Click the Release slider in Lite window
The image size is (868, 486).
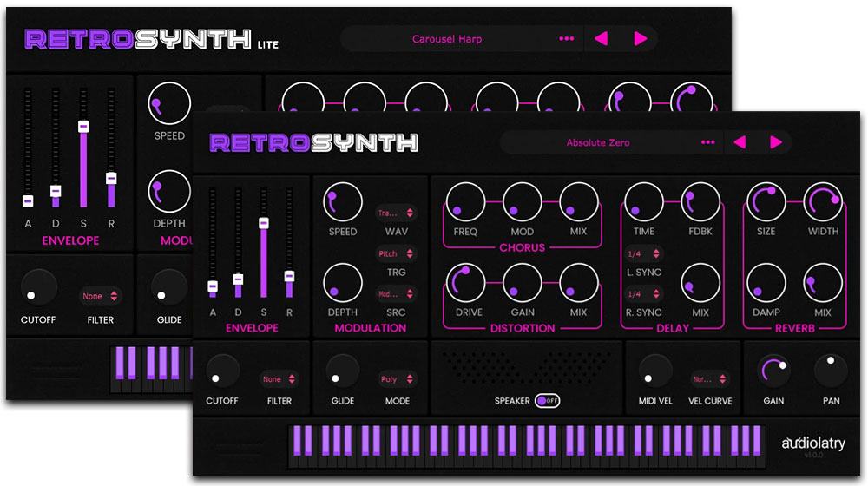click(111, 148)
